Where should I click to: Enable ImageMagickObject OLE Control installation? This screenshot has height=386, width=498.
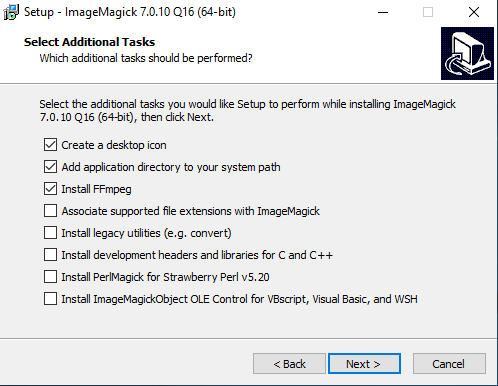[50, 299]
